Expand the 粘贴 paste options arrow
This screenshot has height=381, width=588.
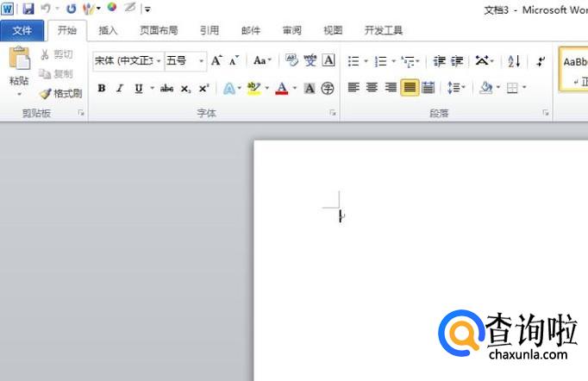pyautogui.click(x=19, y=94)
